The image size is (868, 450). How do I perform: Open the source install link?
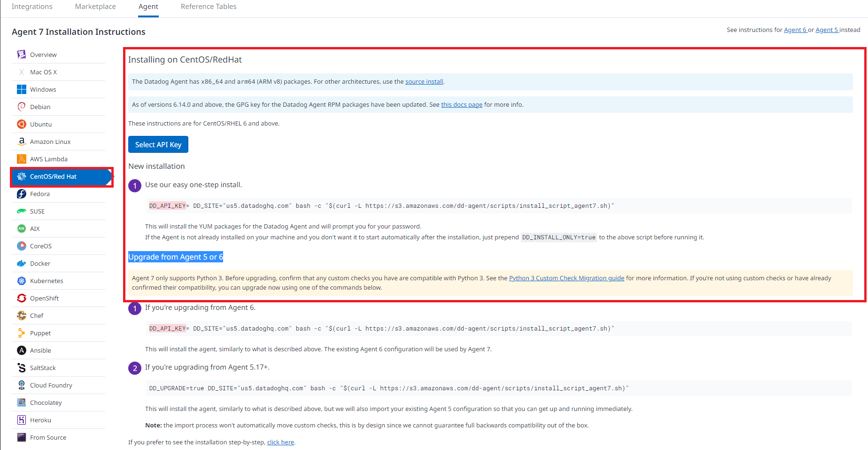(x=424, y=81)
